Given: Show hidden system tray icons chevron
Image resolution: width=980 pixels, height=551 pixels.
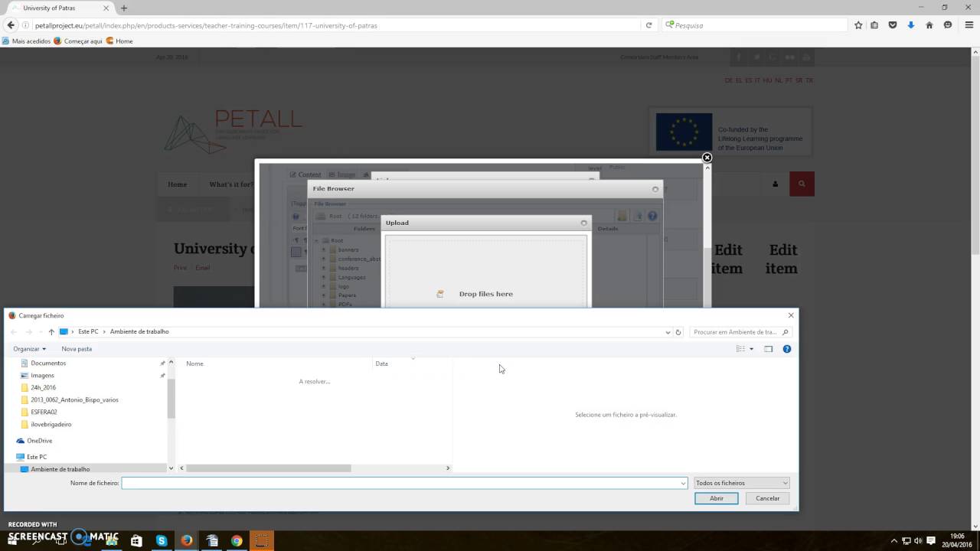Looking at the screenshot, I should click(893, 541).
